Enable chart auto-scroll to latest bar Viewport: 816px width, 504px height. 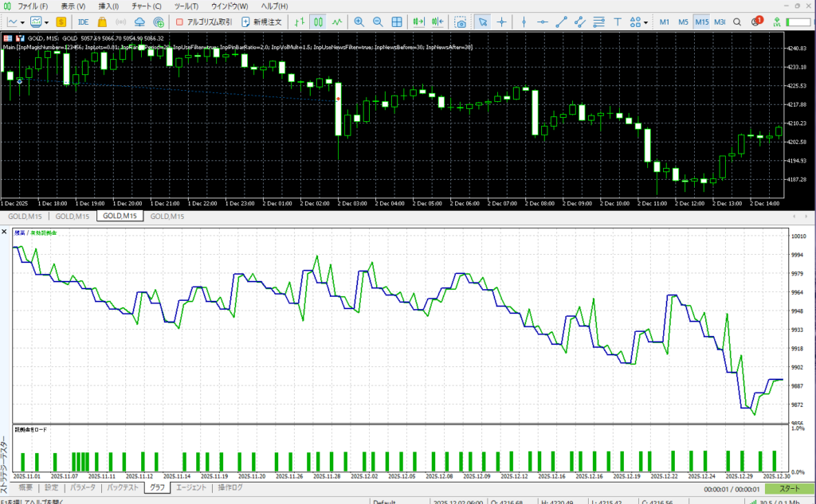click(416, 21)
